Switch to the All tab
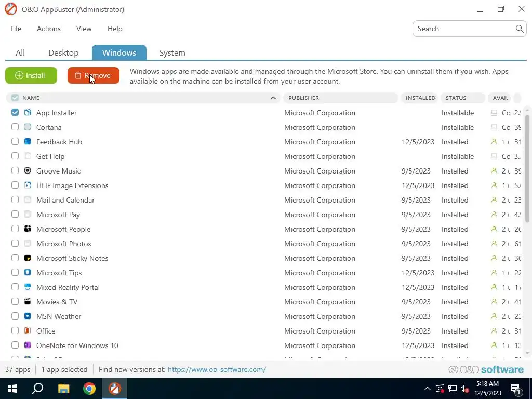532x399 pixels. 20,52
